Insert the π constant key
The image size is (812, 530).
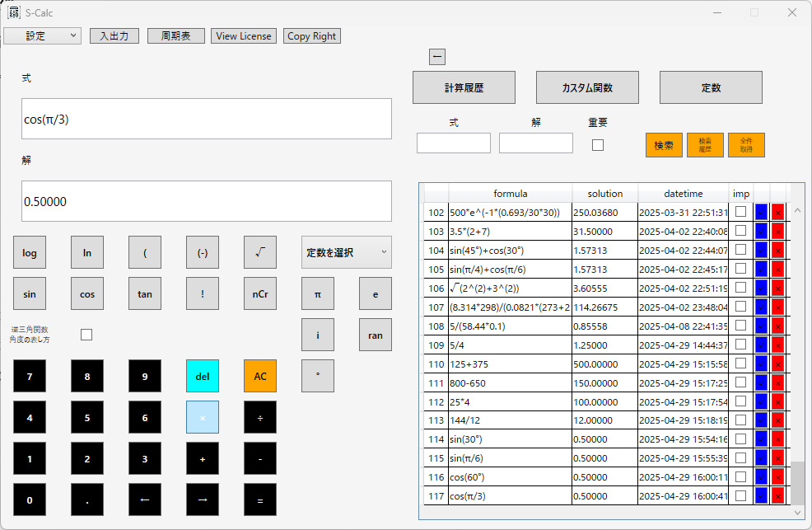click(x=317, y=293)
